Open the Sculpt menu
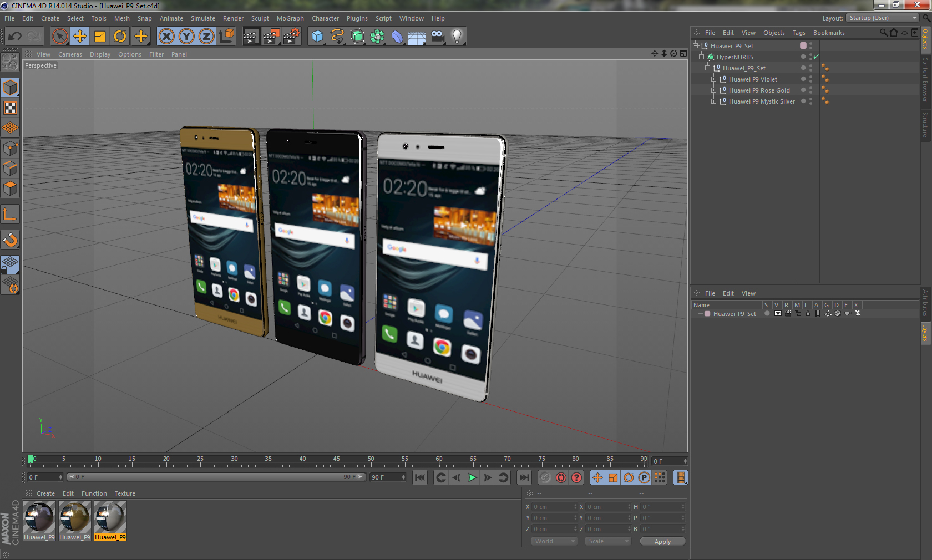The image size is (932, 560). [260, 18]
